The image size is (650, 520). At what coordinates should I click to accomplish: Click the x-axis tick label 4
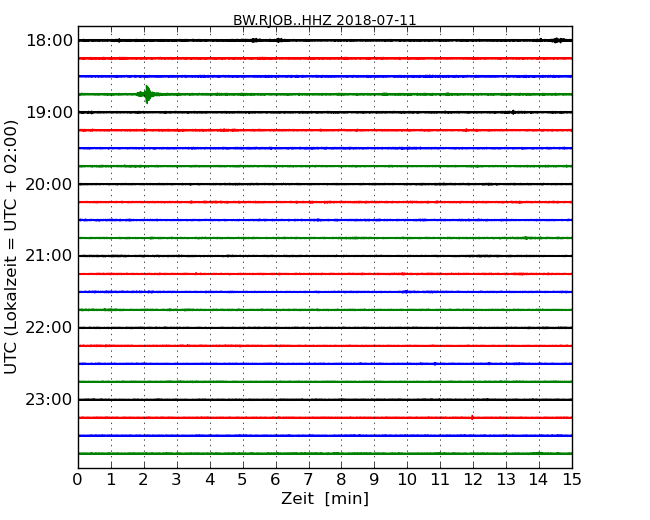click(x=210, y=479)
